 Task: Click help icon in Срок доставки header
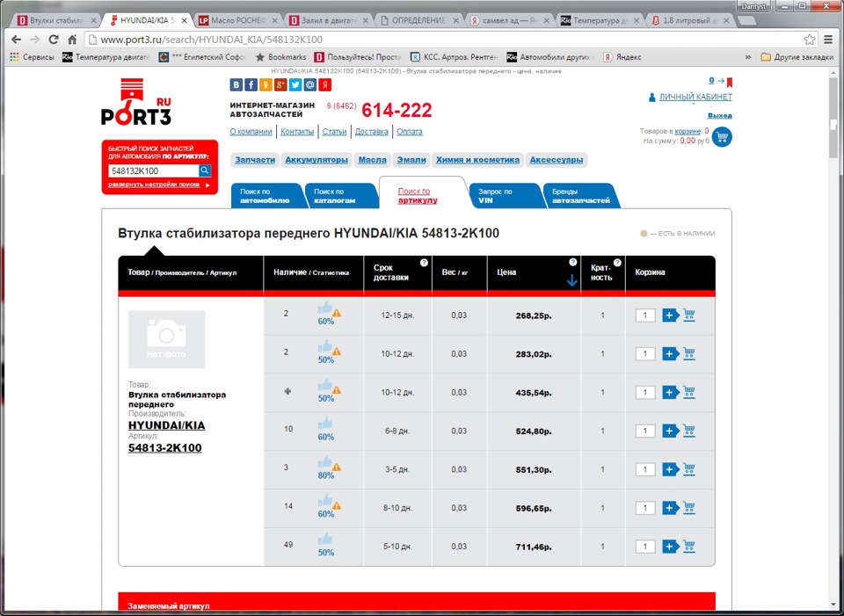424,263
